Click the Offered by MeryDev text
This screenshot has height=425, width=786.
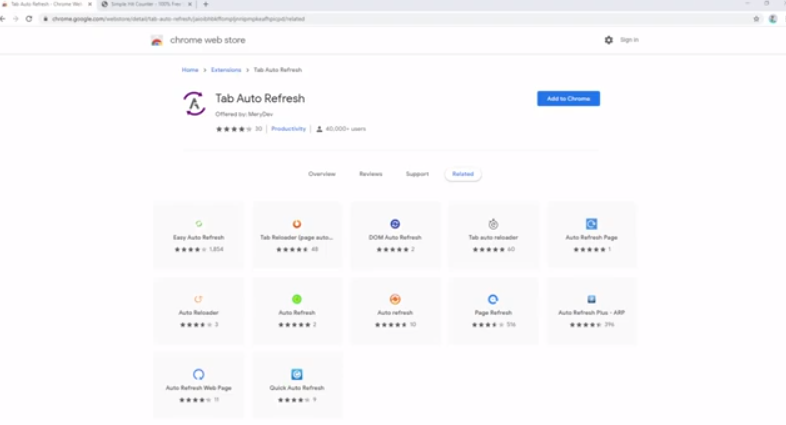244,114
